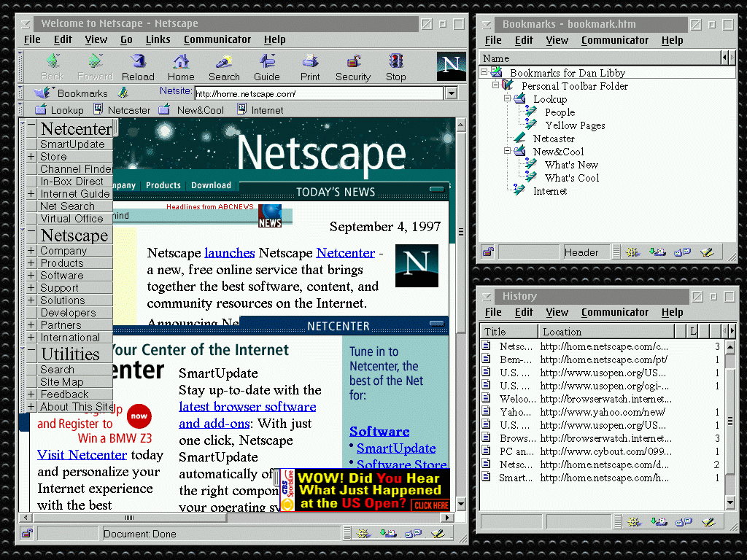The height and width of the screenshot is (560, 747).
Task: Click the Print icon in toolbar
Action: click(310, 66)
